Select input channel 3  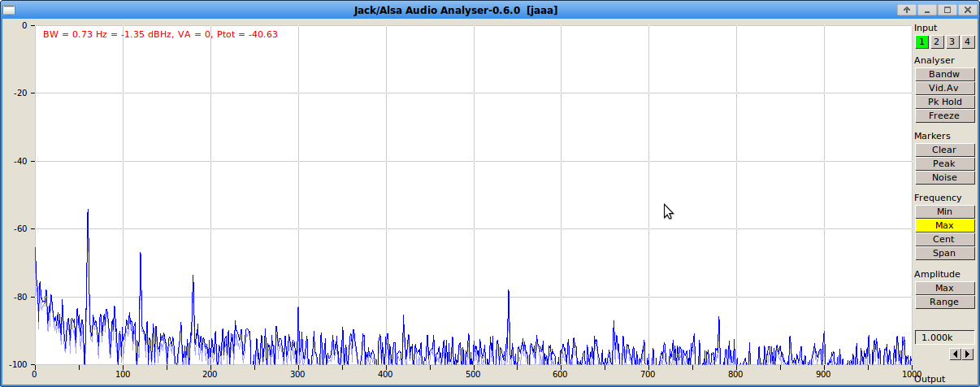(952, 42)
